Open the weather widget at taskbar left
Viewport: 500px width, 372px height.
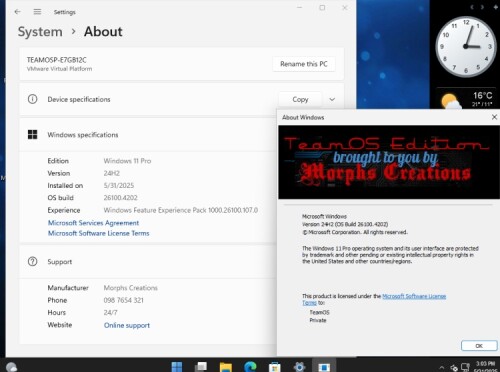coord(12,367)
